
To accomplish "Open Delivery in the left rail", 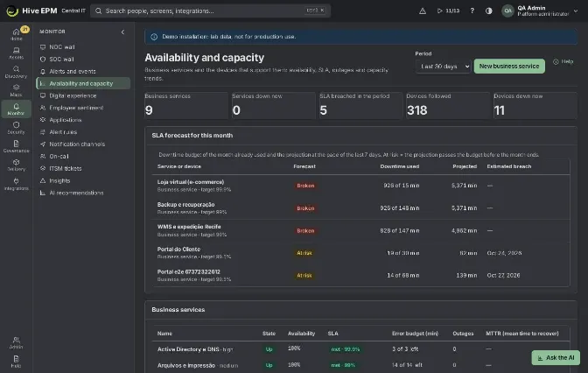I will click(16, 165).
